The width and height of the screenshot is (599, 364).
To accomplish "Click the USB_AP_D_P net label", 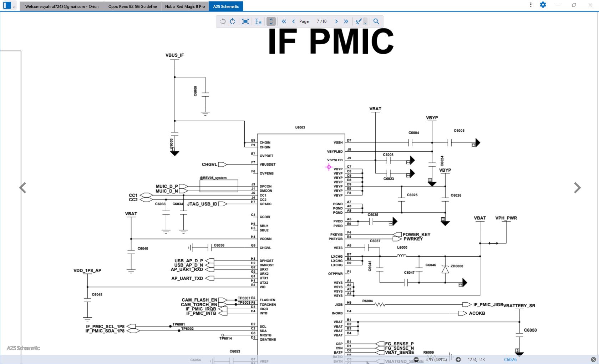I will click(x=189, y=261).
